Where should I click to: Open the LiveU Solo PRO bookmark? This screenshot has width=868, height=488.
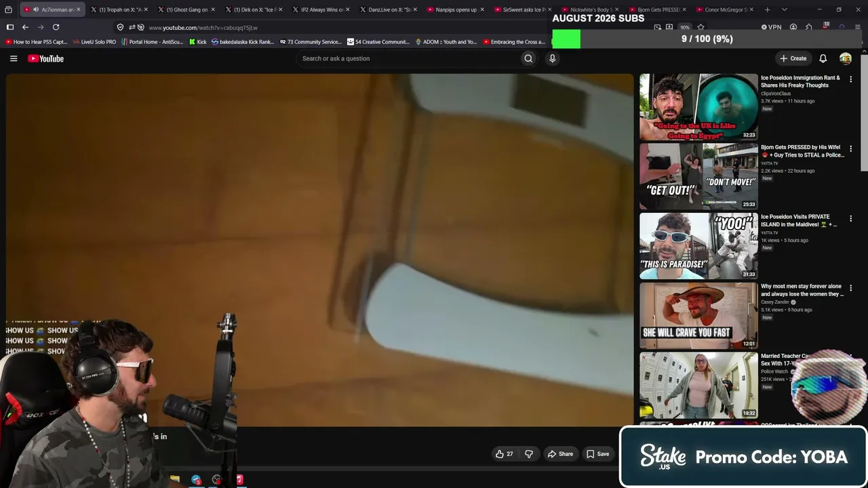[94, 41]
